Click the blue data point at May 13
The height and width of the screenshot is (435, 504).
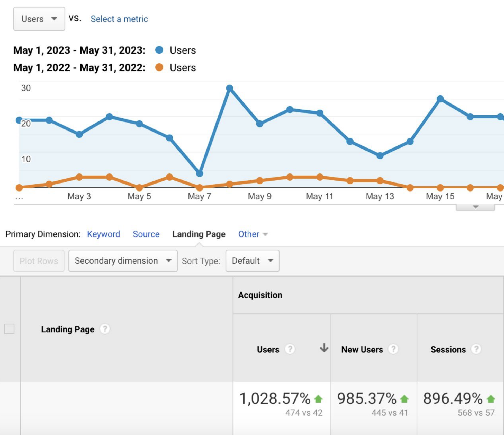click(380, 155)
